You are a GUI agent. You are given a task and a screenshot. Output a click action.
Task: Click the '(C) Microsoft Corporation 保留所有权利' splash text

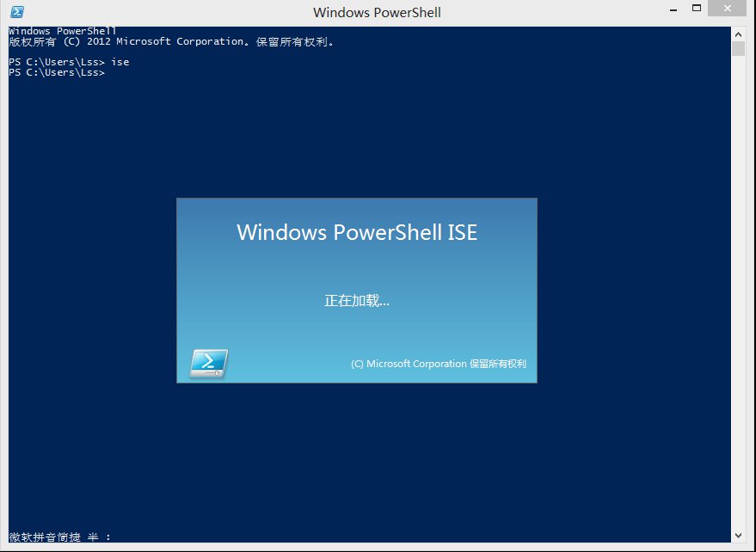[439, 364]
